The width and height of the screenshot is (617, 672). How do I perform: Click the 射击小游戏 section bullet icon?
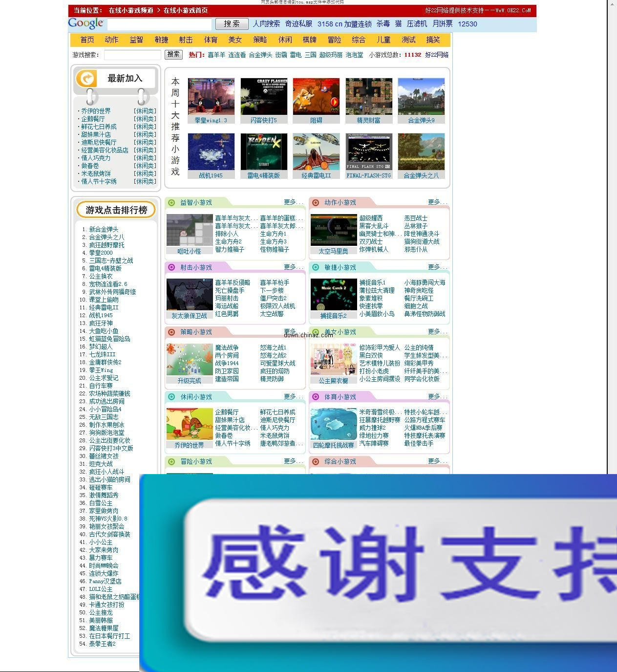click(x=171, y=267)
